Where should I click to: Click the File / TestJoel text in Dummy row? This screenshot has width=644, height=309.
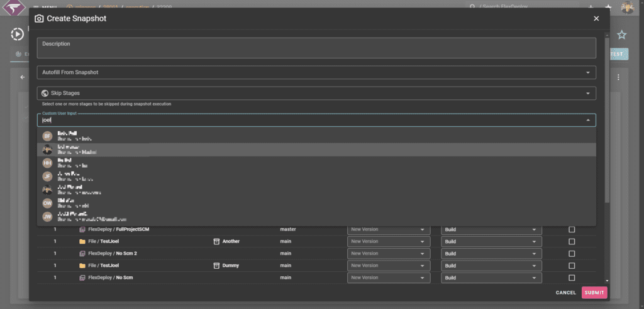tap(104, 266)
